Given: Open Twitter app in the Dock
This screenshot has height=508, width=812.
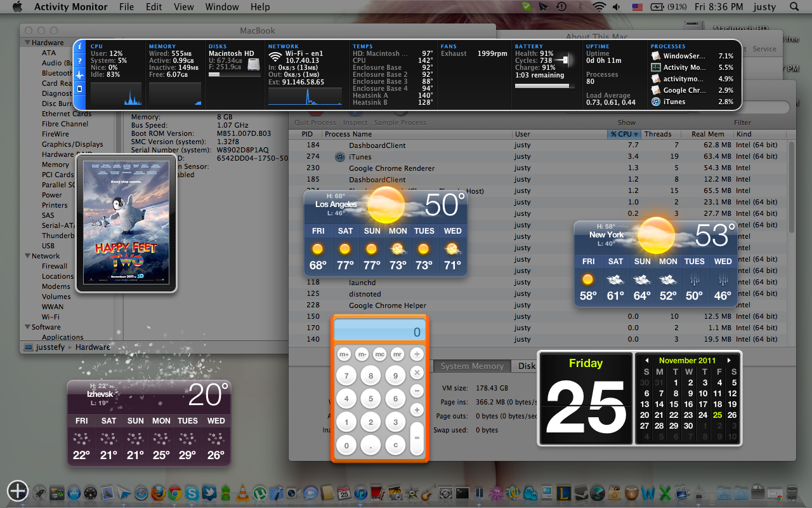Looking at the screenshot, I should [209, 493].
